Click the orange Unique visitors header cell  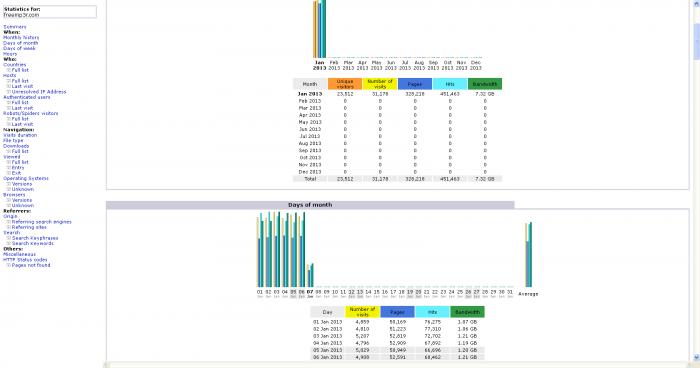(x=345, y=84)
